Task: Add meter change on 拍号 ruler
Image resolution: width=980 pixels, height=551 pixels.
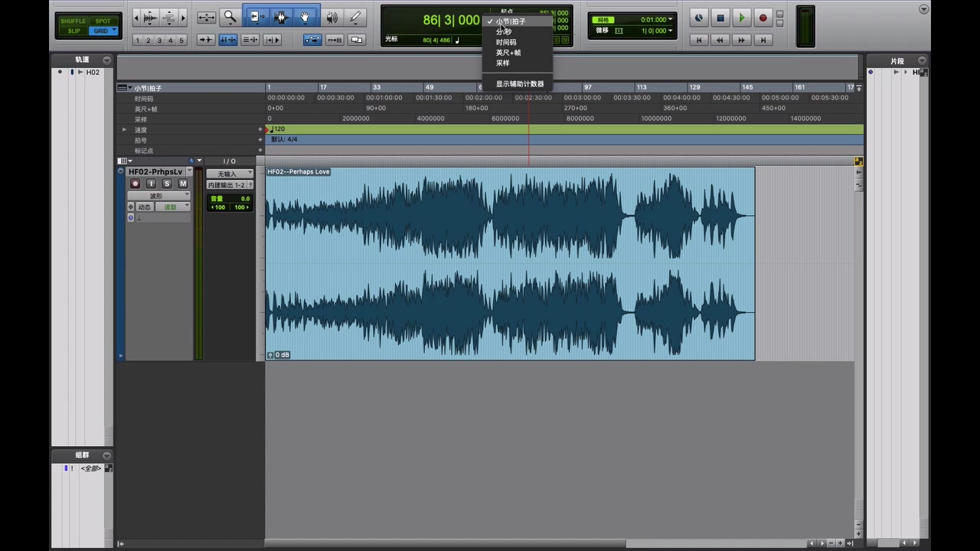Action: coord(260,140)
